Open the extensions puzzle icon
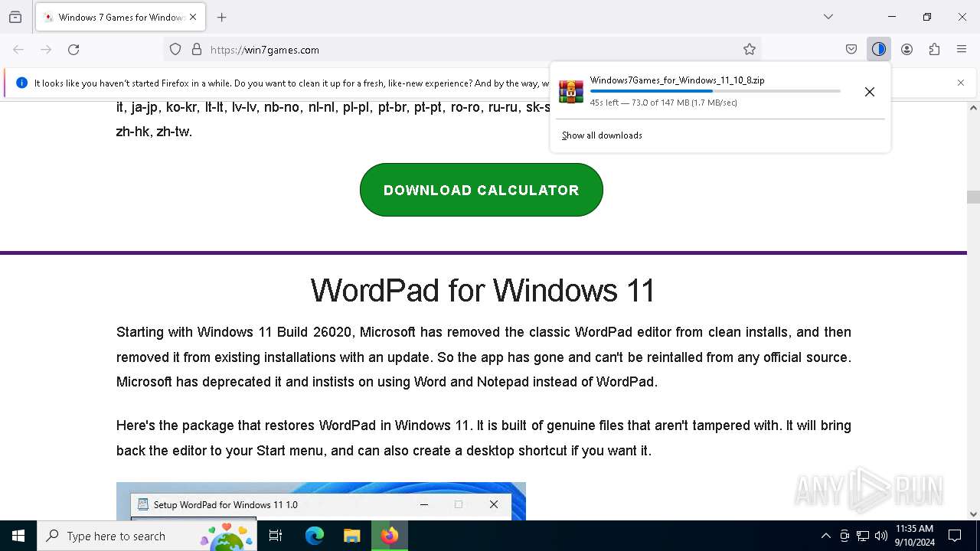 (x=934, y=49)
